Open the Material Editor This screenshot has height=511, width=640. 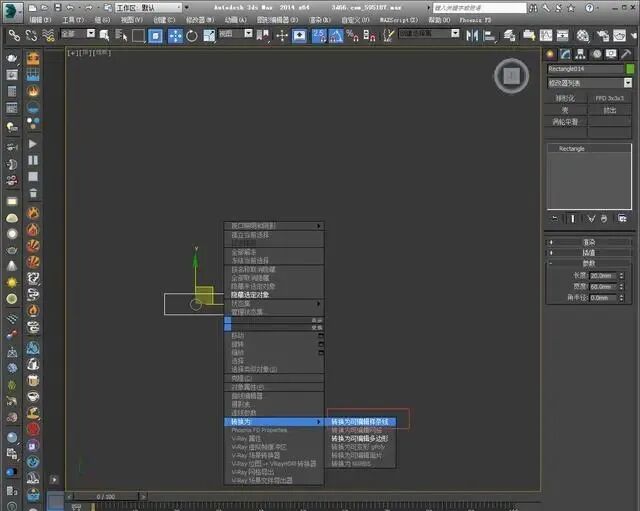(583, 36)
